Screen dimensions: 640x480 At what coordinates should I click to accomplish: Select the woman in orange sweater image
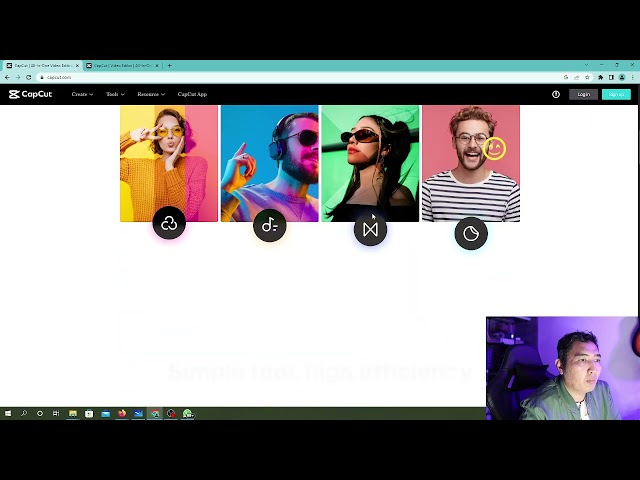click(x=169, y=164)
